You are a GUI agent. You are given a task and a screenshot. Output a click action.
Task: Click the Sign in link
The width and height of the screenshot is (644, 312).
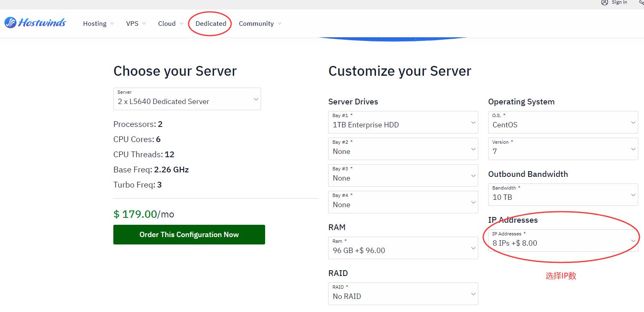[x=619, y=2]
